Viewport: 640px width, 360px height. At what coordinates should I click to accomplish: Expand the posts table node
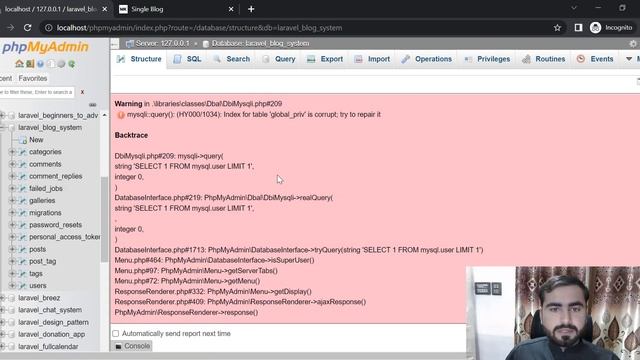click(12, 249)
